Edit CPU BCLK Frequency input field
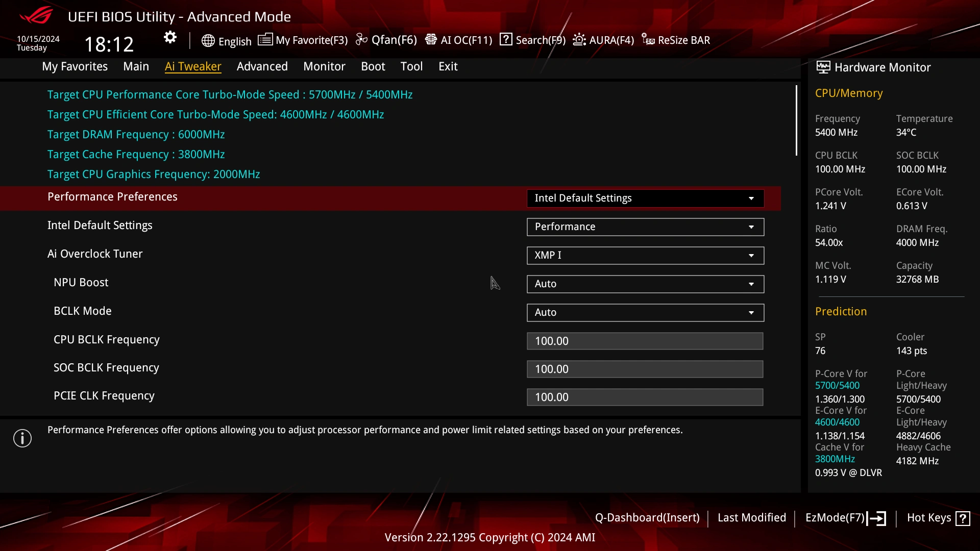Viewport: 980px width, 551px height. (645, 340)
